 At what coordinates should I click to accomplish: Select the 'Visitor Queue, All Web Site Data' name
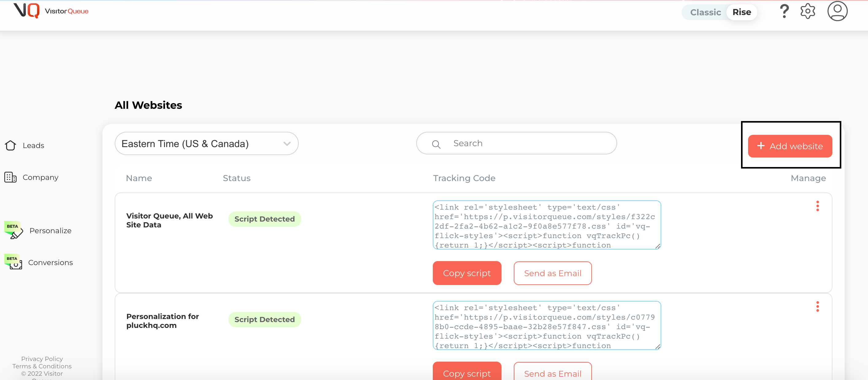(x=170, y=220)
